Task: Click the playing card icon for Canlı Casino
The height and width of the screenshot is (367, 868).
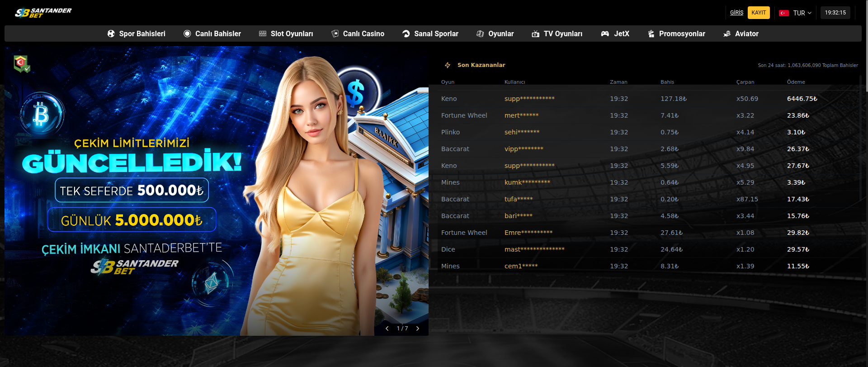Action: 335,33
